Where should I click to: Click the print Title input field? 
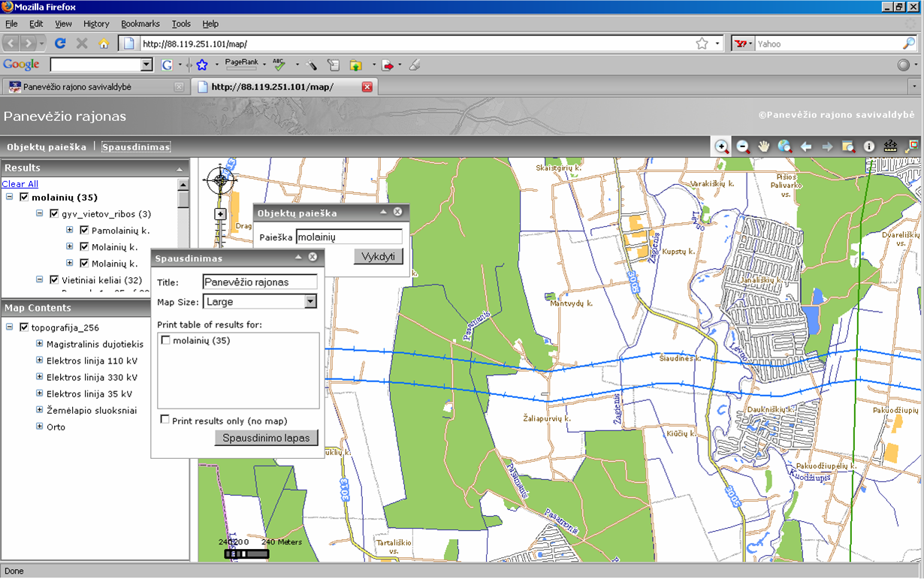point(260,282)
